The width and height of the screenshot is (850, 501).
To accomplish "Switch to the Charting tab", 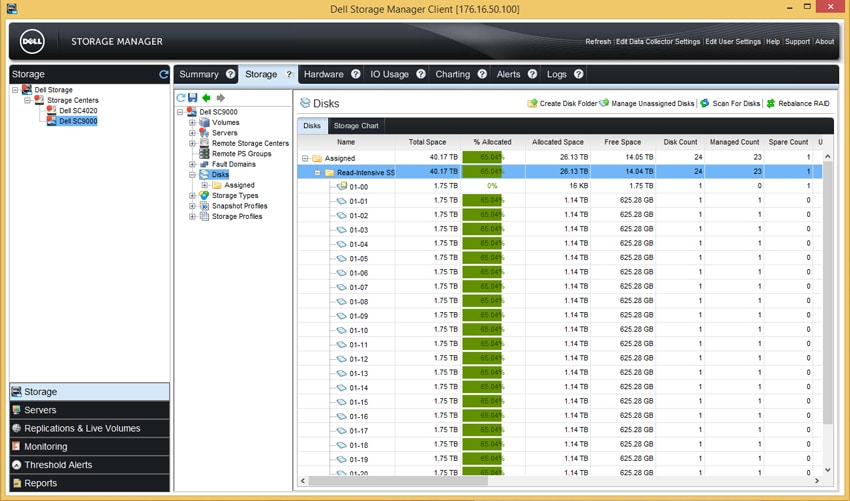I will [x=453, y=74].
